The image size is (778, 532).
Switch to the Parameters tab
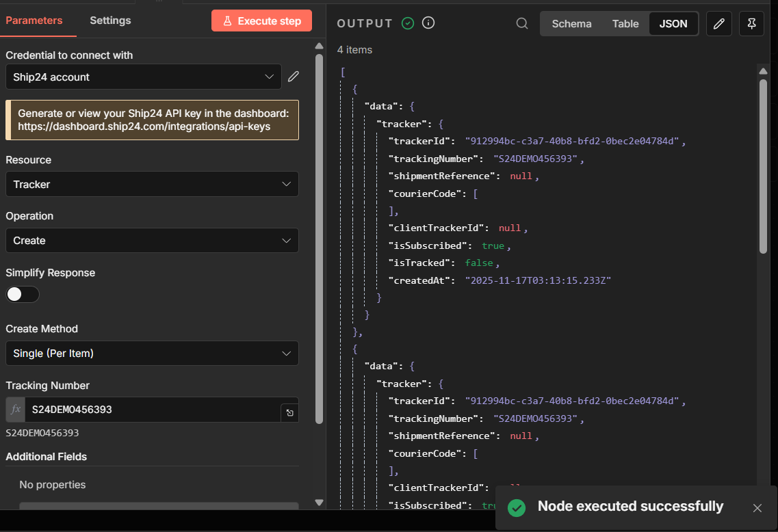point(34,21)
